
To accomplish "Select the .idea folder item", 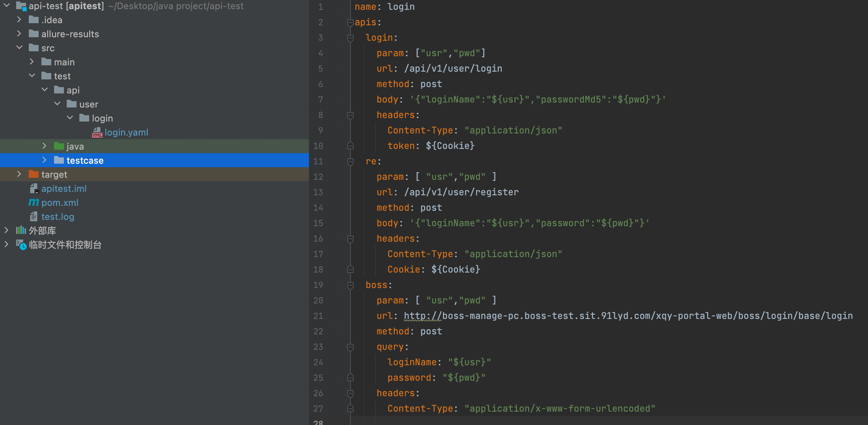I will pos(52,20).
